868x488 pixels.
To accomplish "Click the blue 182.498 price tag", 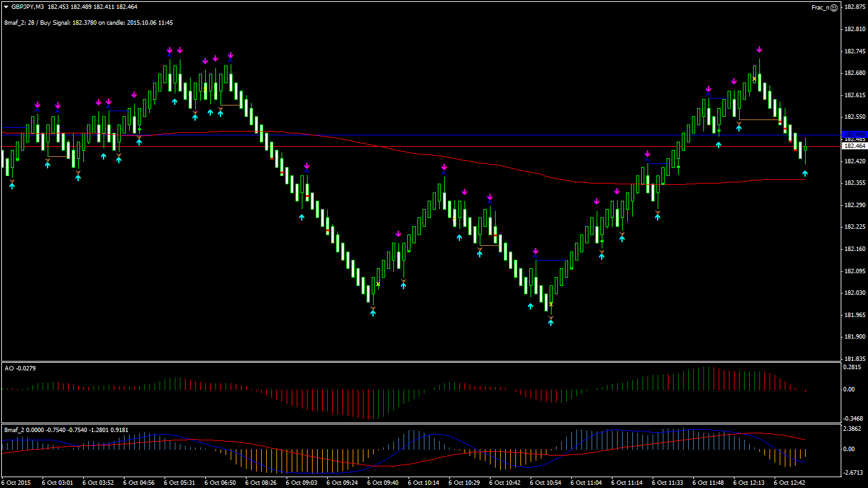I will (x=855, y=135).
